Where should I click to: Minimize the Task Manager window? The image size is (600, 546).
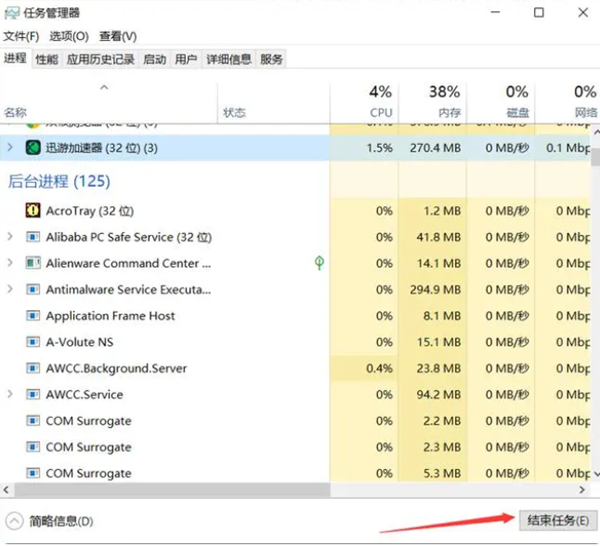click(x=496, y=12)
